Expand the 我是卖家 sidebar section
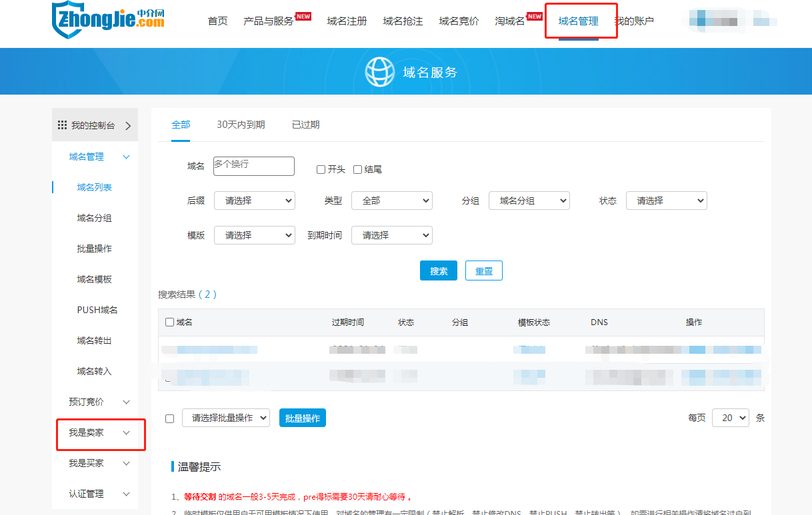This screenshot has width=812, height=515. click(126, 433)
